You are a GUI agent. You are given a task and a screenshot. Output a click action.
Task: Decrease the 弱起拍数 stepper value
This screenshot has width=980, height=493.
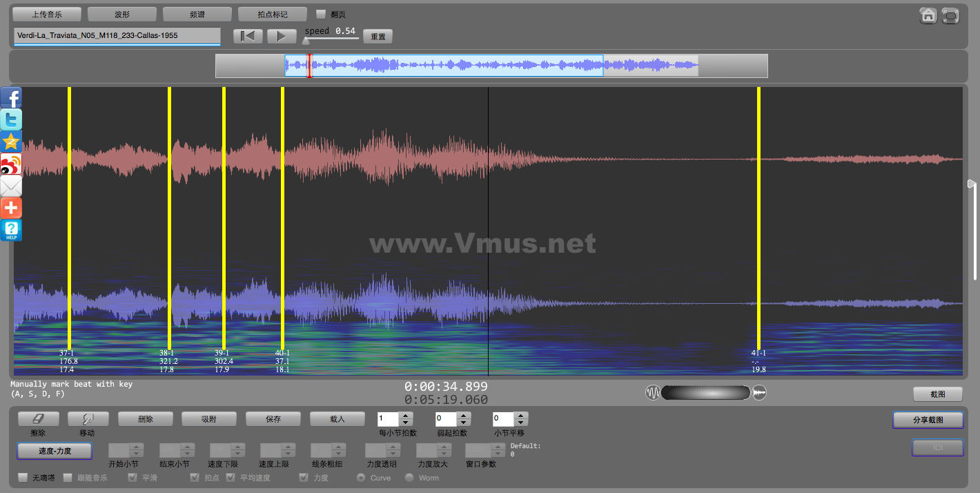[x=464, y=423]
